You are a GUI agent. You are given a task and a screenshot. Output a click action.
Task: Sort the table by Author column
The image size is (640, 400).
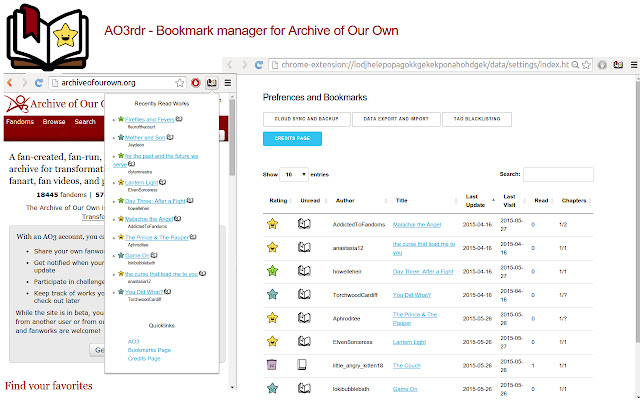pos(360,201)
